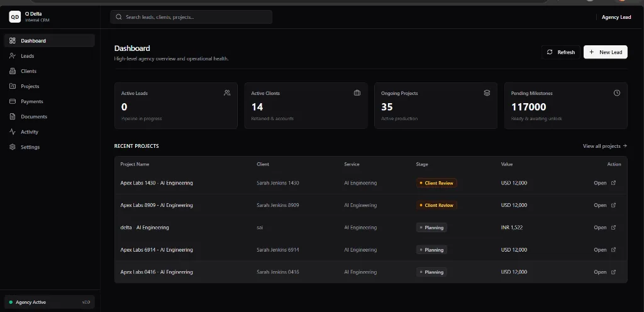The image size is (644, 312).
Task: Click client name Sarah Jenkins 1430
Action: (x=277, y=183)
